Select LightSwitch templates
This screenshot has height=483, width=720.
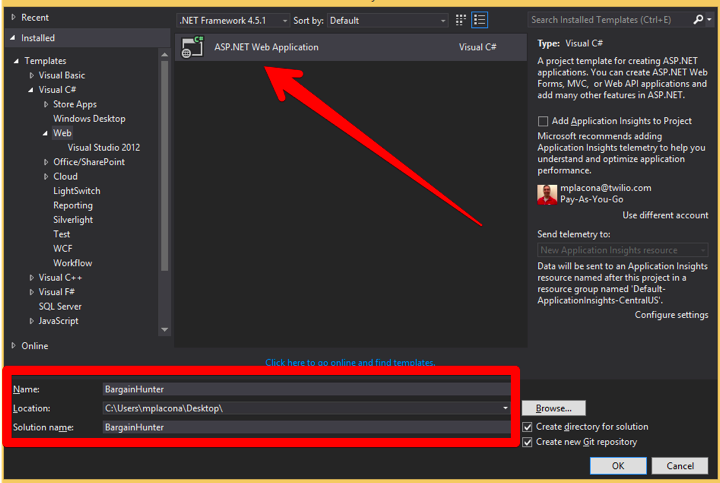77,191
